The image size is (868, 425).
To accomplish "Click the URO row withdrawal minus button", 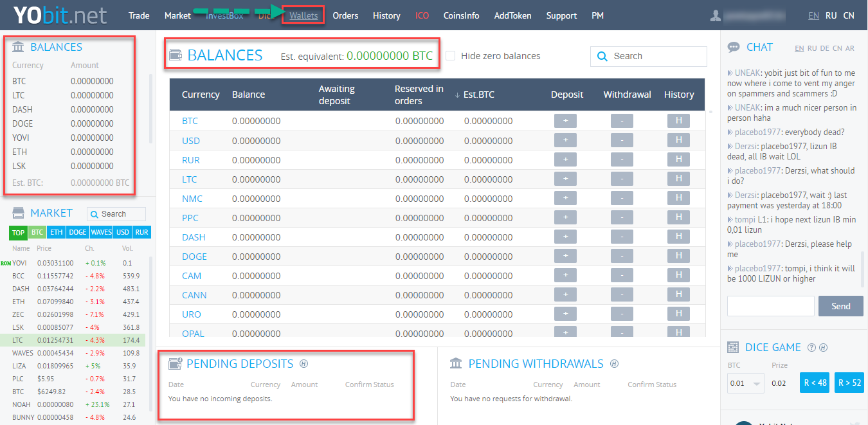I will click(x=622, y=314).
